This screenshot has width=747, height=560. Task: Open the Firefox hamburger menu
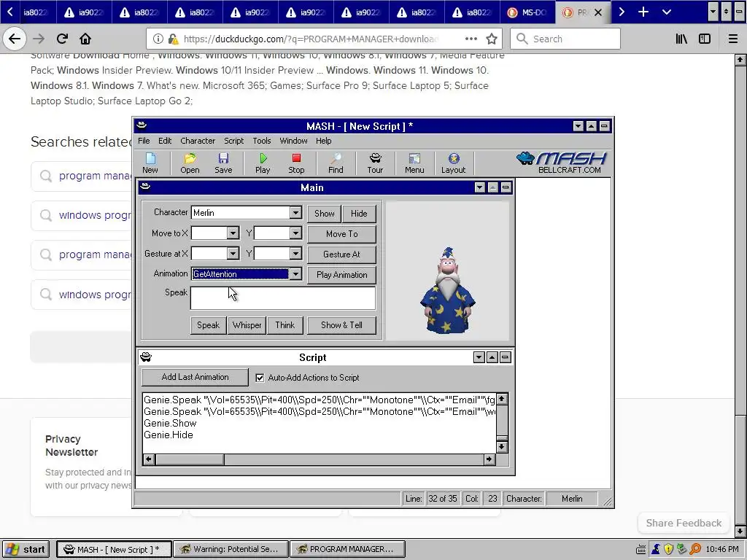click(x=732, y=39)
